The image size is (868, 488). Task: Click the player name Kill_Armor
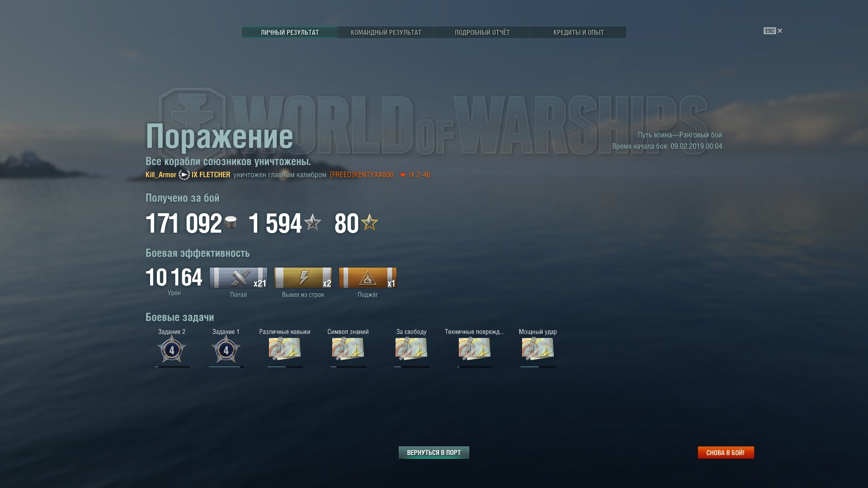point(161,175)
